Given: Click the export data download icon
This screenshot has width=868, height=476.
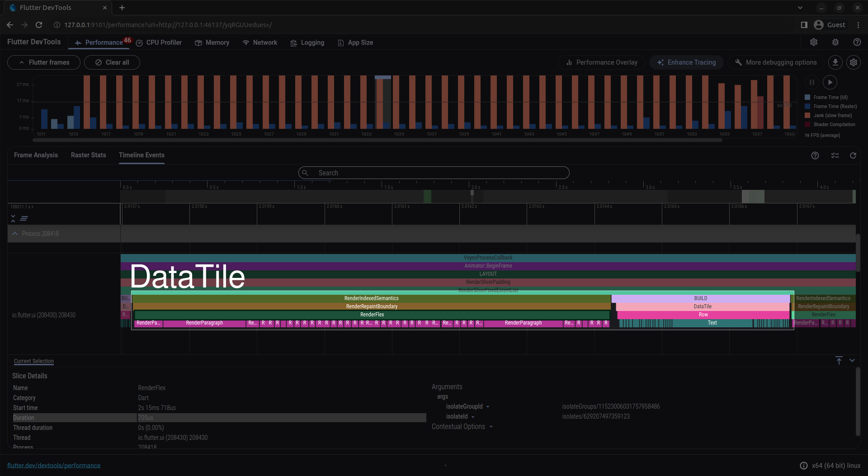Looking at the screenshot, I should (835, 62).
